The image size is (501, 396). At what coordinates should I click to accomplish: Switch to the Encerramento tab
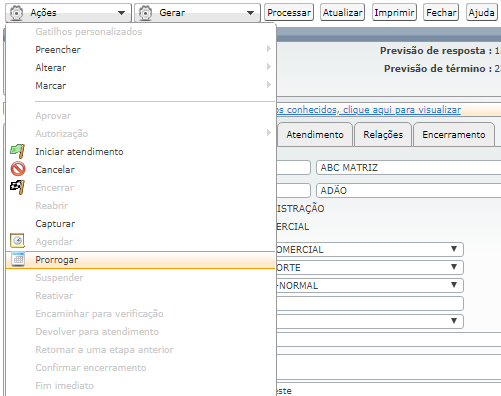454,135
